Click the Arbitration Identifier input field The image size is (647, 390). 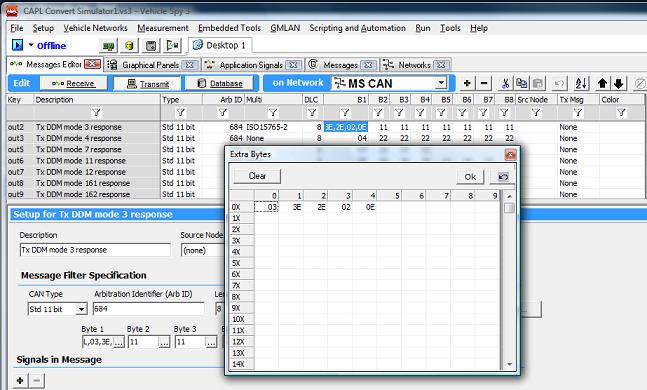[149, 309]
